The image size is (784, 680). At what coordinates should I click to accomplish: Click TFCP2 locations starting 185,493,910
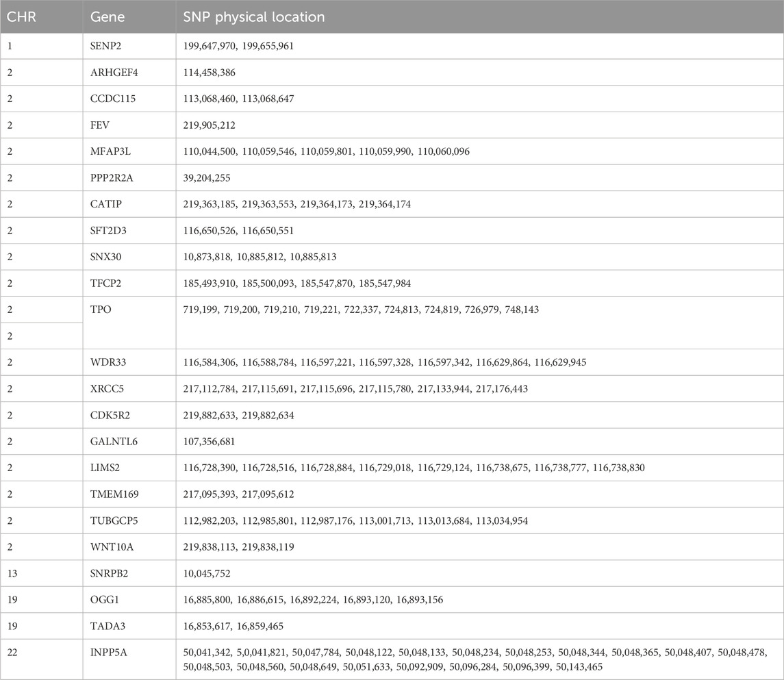(297, 284)
